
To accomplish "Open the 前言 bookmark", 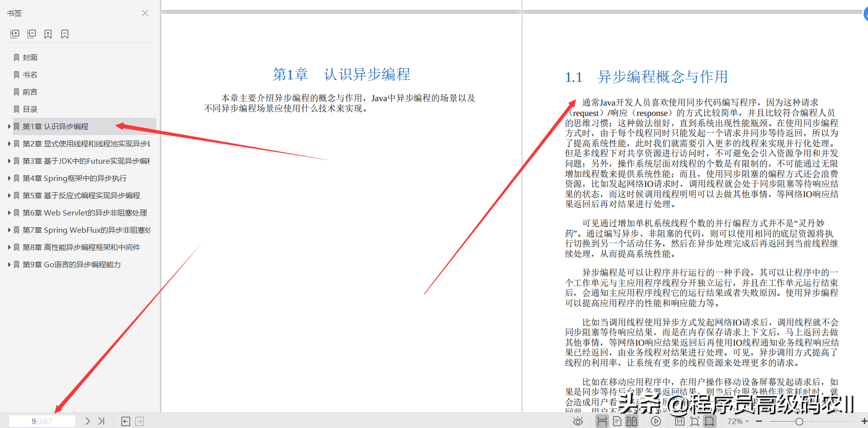I will tap(30, 92).
